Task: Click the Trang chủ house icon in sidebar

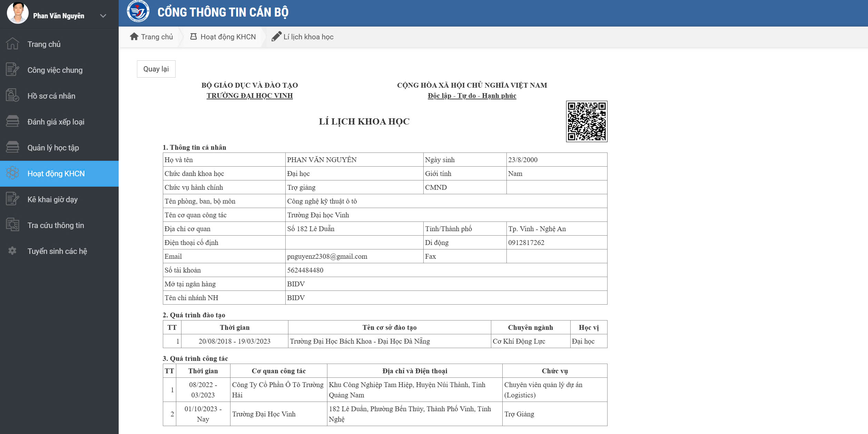Action: 12,44
